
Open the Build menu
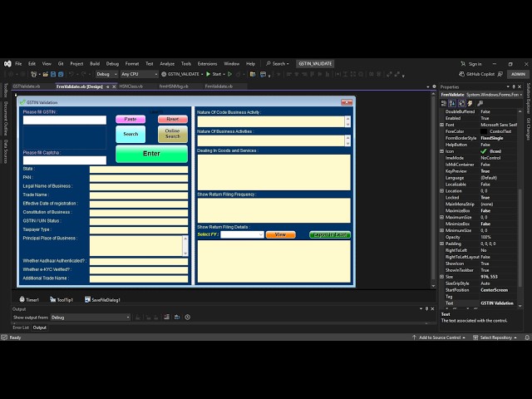pyautogui.click(x=95, y=64)
